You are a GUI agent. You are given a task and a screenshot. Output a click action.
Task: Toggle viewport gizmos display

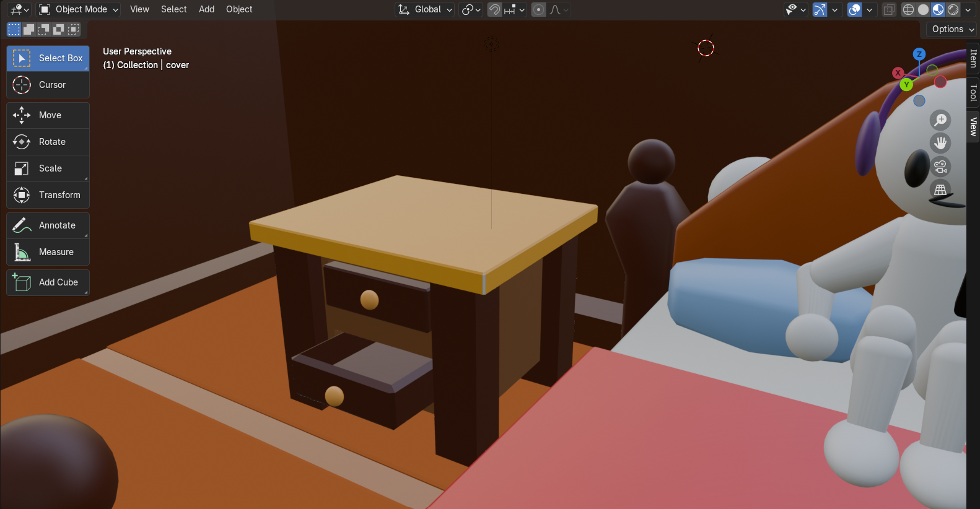tap(820, 9)
